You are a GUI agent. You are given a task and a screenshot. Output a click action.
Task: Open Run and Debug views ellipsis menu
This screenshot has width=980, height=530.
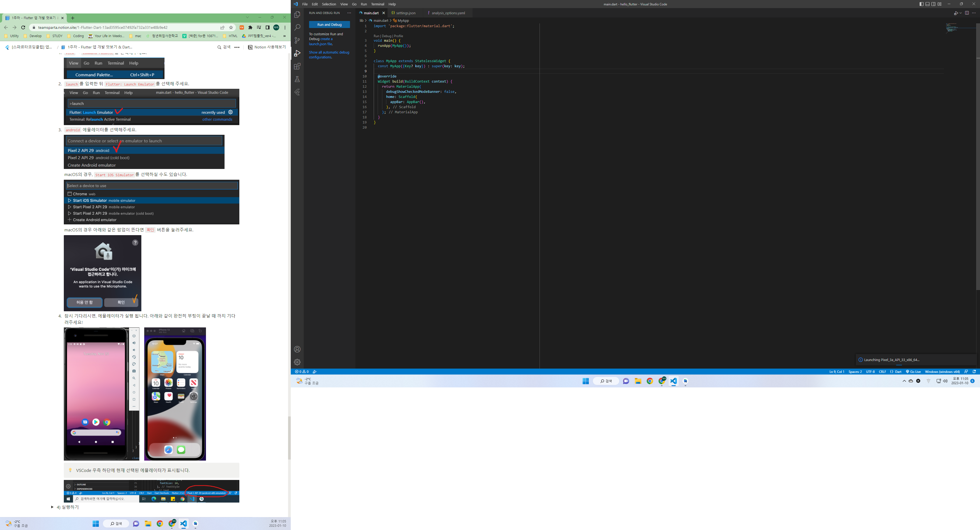[x=349, y=13]
